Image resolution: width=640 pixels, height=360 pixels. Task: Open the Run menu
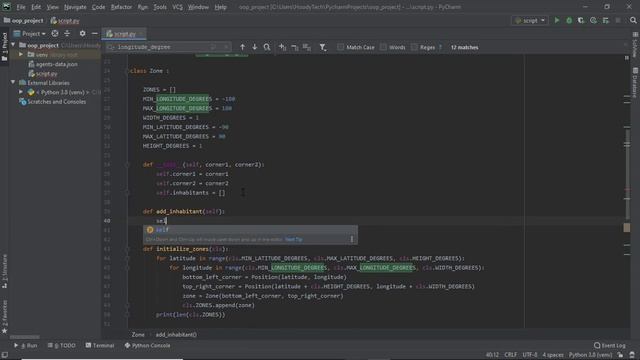point(142,7)
